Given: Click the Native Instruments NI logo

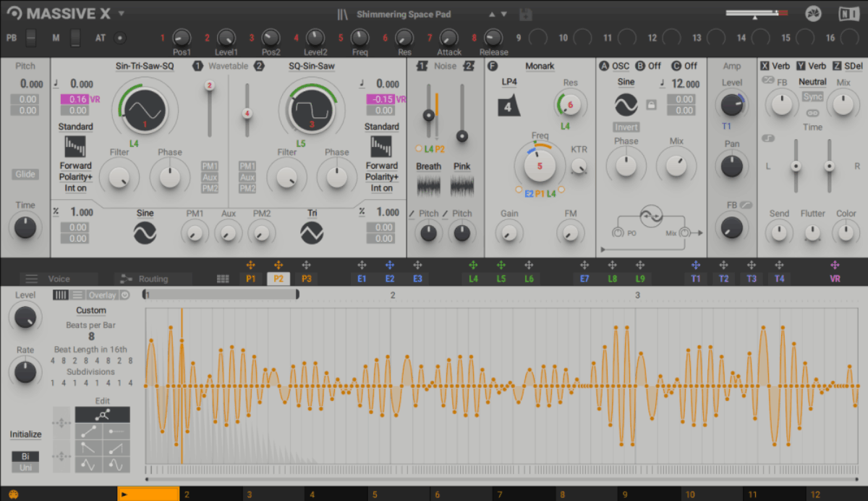Looking at the screenshot, I should (848, 14).
